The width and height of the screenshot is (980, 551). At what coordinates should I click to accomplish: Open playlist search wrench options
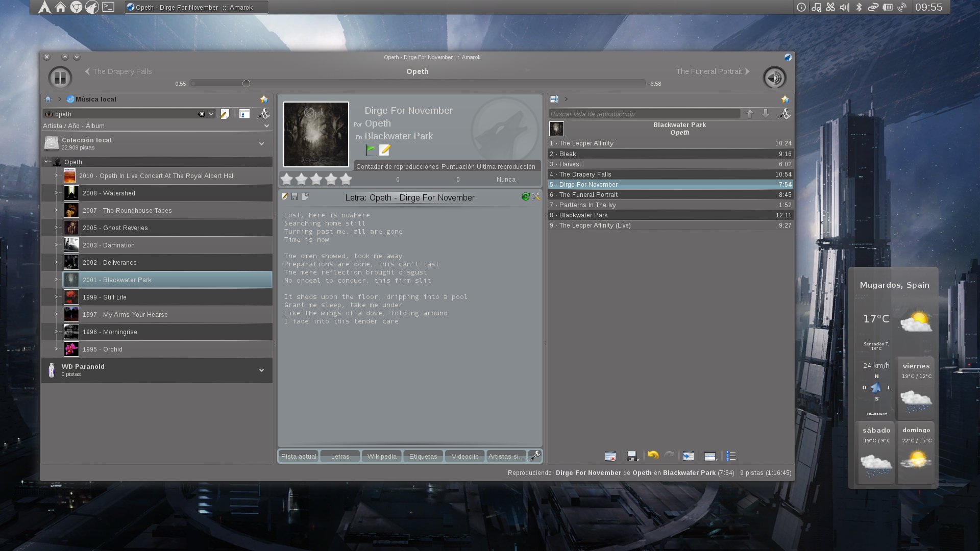click(x=785, y=114)
